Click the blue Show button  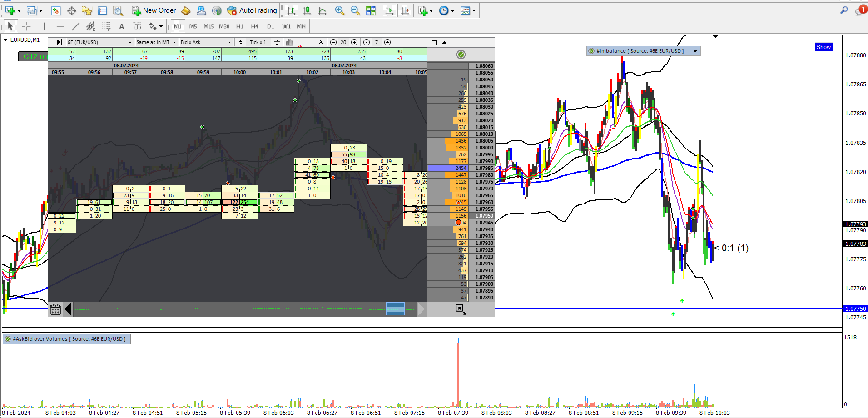click(x=823, y=47)
